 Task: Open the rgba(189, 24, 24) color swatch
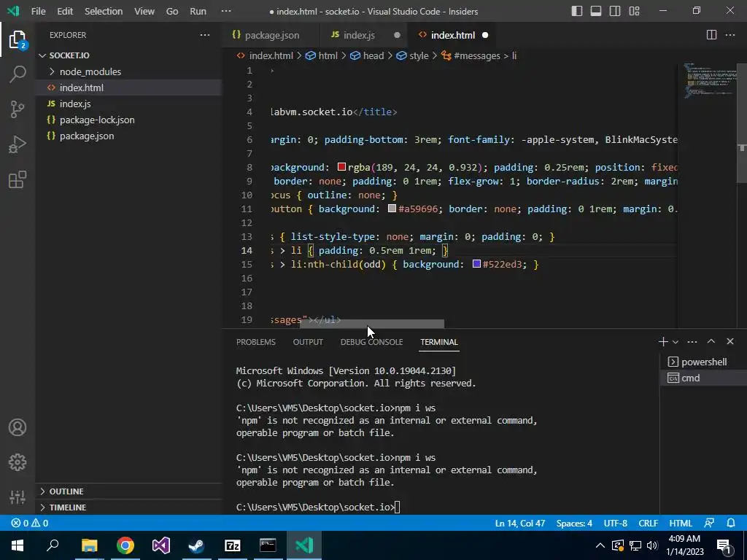pos(341,167)
